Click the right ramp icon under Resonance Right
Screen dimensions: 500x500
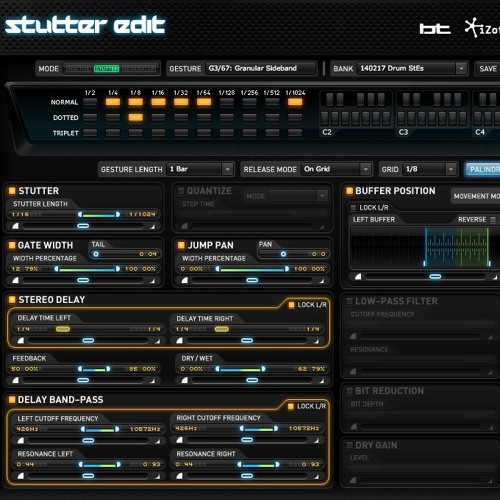(316, 476)
